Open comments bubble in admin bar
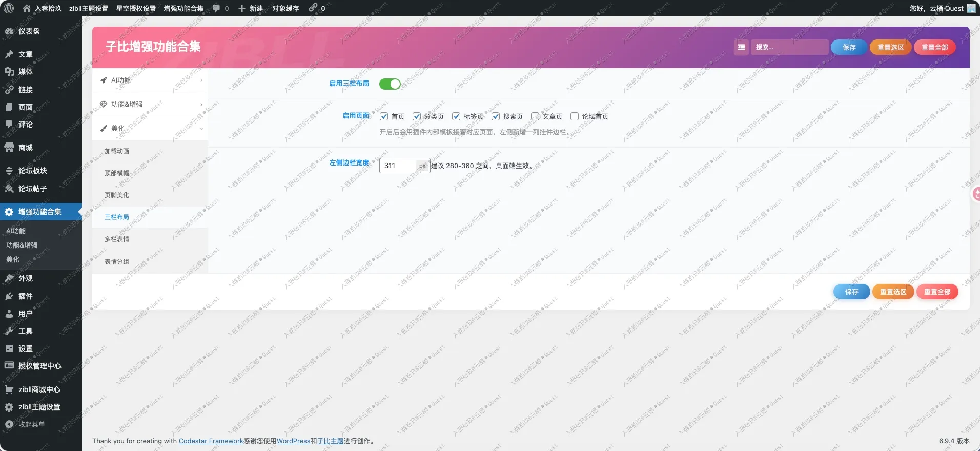This screenshot has width=980, height=451. pos(217,8)
